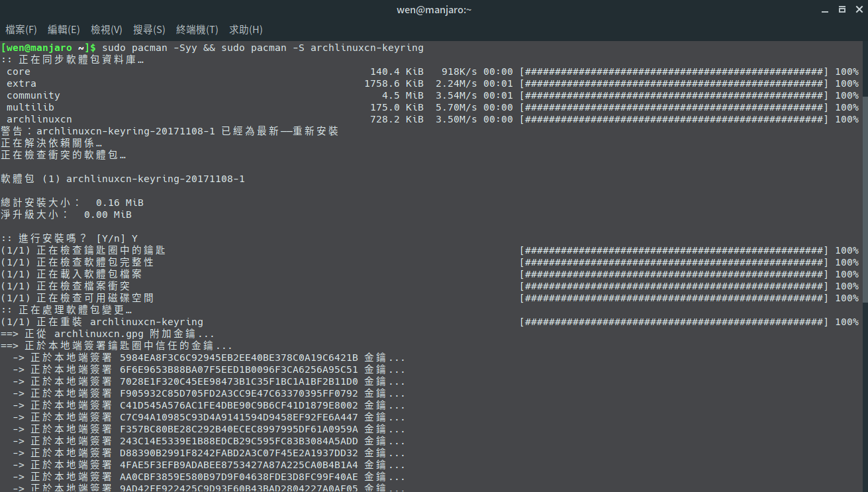Click the line 正在同步軟體包資料庫
868x492 pixels.
click(x=72, y=60)
